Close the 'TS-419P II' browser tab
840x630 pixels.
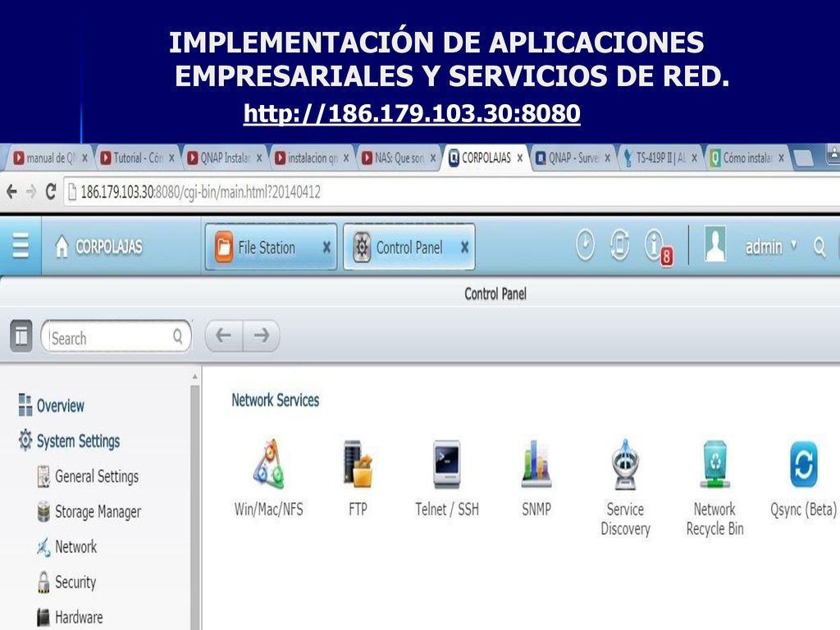pos(694,158)
